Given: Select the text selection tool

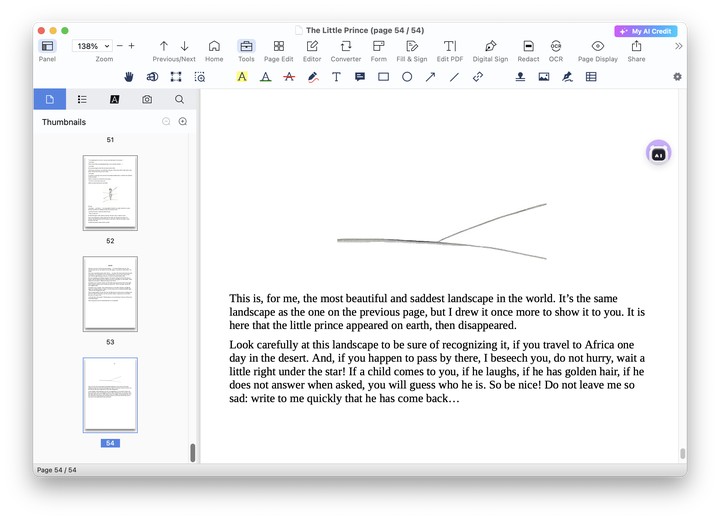Looking at the screenshot, I should (x=152, y=77).
